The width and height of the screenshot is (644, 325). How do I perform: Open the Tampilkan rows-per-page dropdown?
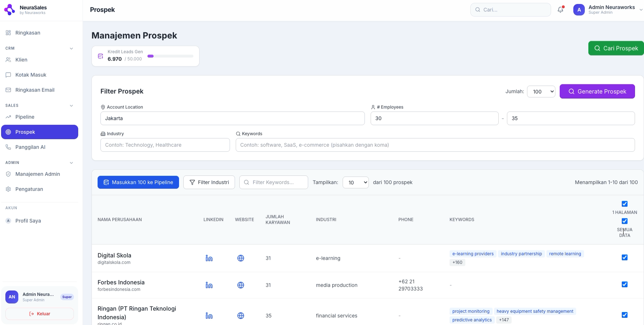pyautogui.click(x=356, y=182)
